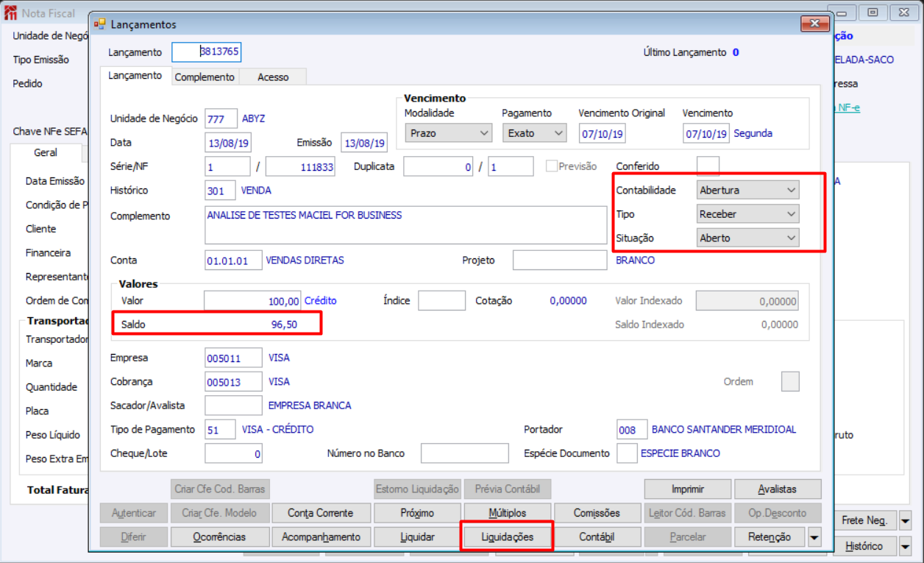The height and width of the screenshot is (563, 924).
Task: Expand the Situação dropdown showing Aberto
Action: (747, 238)
